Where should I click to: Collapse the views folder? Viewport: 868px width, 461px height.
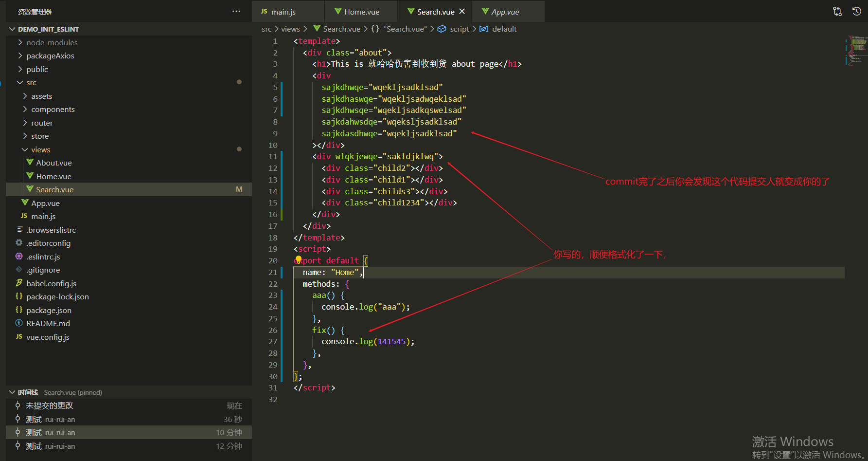click(25, 149)
